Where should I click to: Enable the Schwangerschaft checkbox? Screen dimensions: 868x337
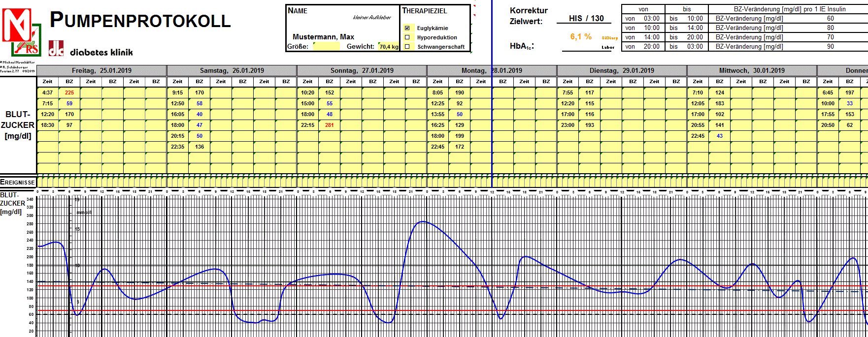[407, 47]
